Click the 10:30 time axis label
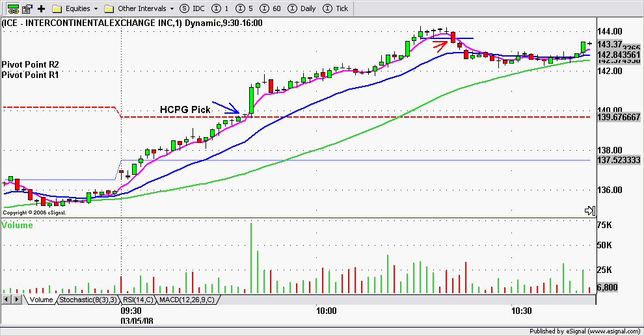 click(522, 311)
